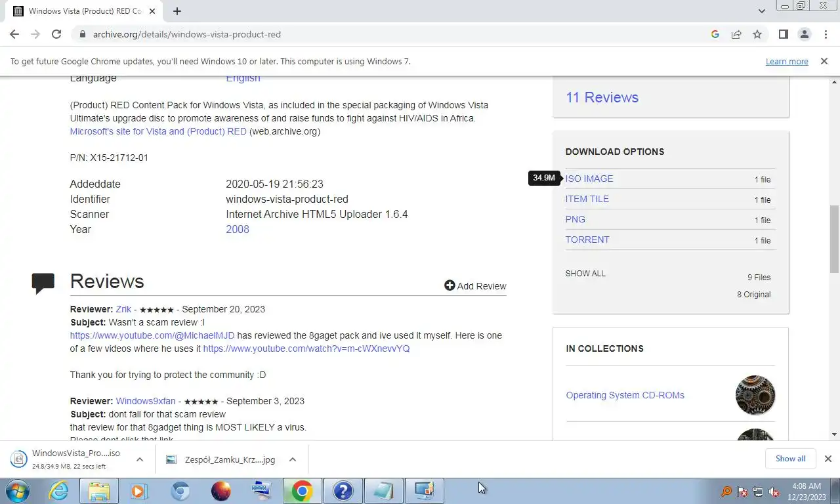Viewport: 840px width, 504px height.
Task: Open the Chrome three-dot menu
Action: point(825,34)
